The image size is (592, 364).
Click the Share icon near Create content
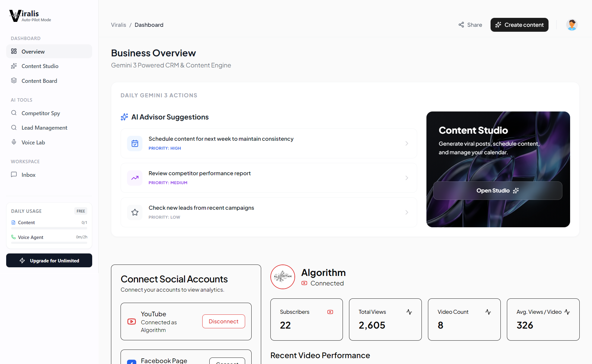point(461,25)
